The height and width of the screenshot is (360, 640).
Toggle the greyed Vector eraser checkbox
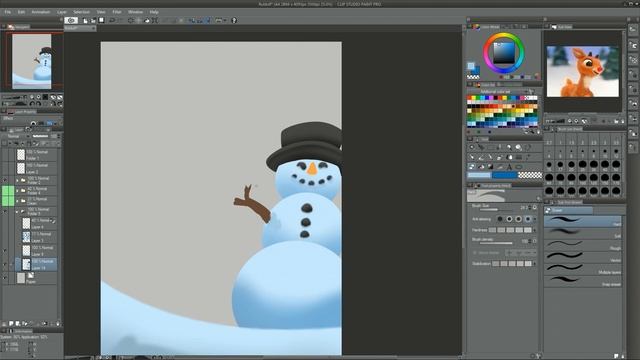(x=475, y=253)
